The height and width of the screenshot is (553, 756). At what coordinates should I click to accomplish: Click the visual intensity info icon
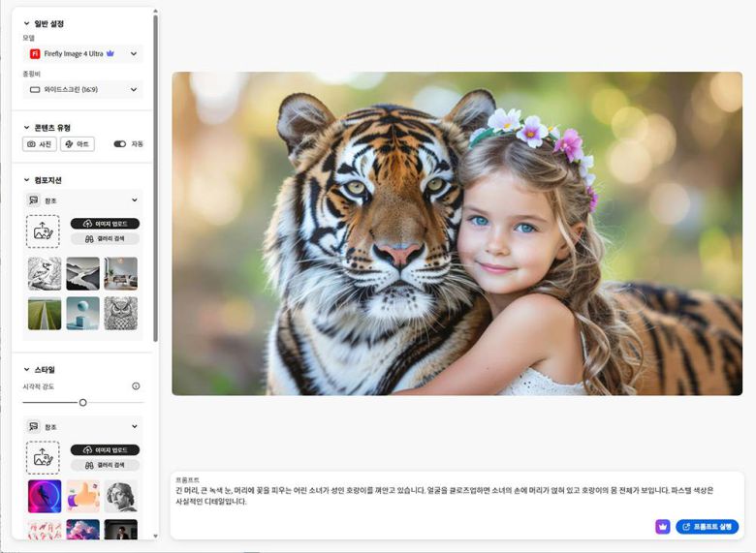pos(136,386)
